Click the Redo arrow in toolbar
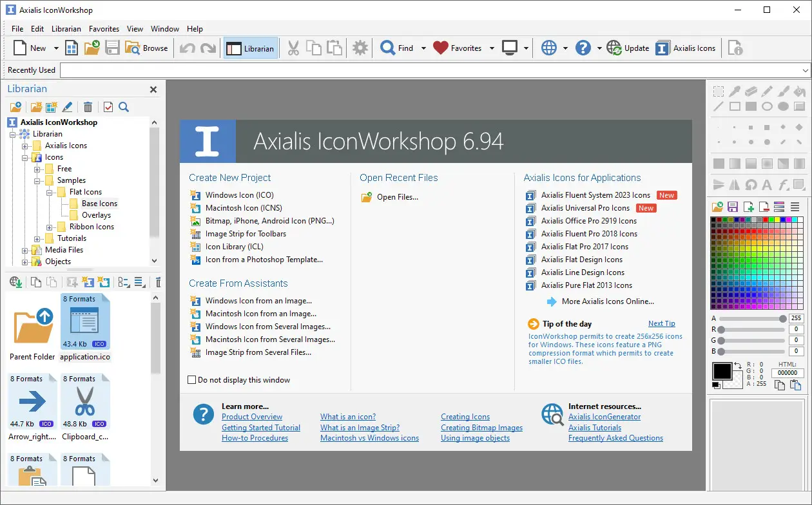812x505 pixels. 208,48
